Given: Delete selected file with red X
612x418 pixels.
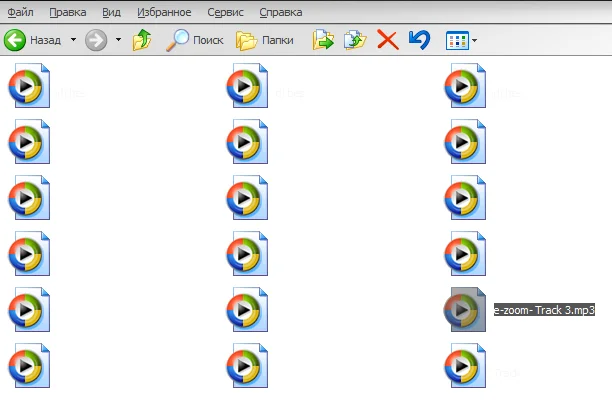Looking at the screenshot, I should [388, 40].
